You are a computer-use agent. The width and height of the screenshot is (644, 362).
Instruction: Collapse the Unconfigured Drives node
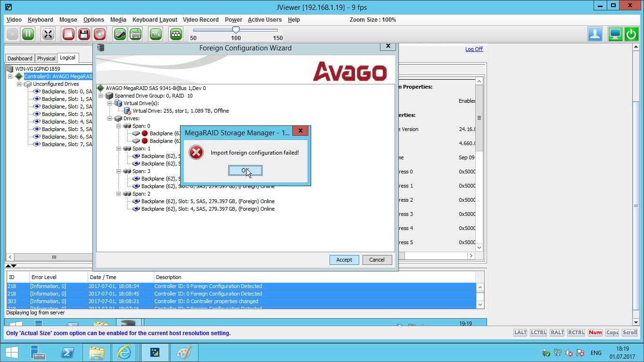(19, 84)
